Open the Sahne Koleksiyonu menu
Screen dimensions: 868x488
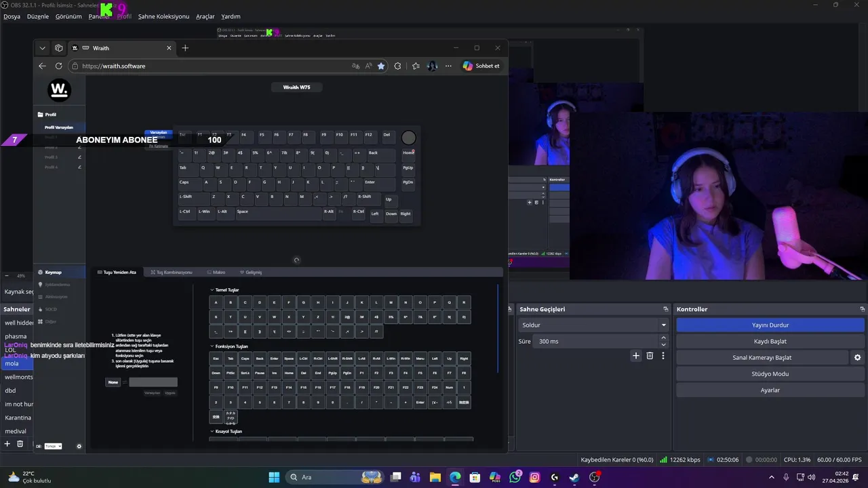pyautogui.click(x=163, y=16)
